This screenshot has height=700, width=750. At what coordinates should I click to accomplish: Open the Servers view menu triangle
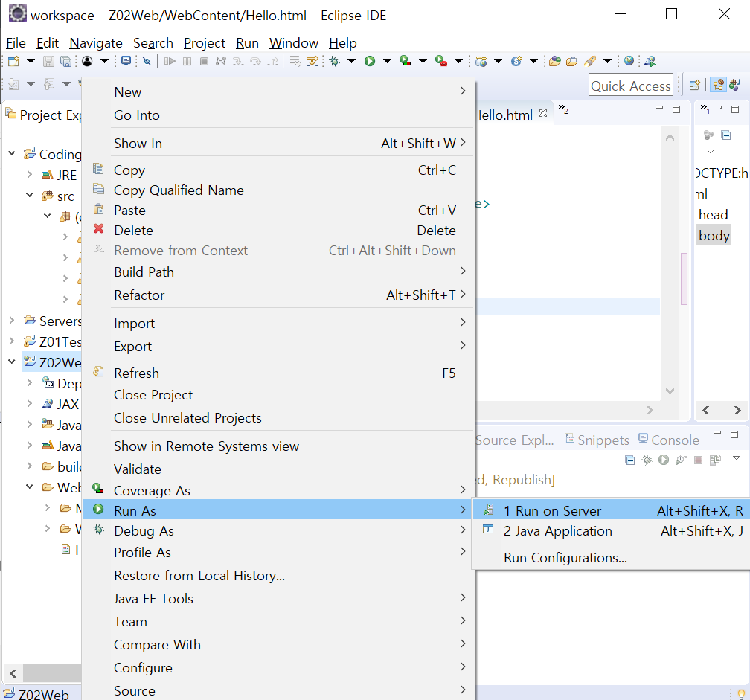[x=737, y=458]
